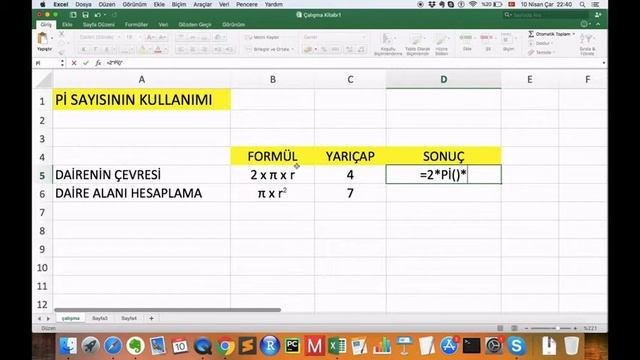Viewport: 640px width, 360px height.
Task: Save the workbook with the floppy icon
Action: [85, 15]
